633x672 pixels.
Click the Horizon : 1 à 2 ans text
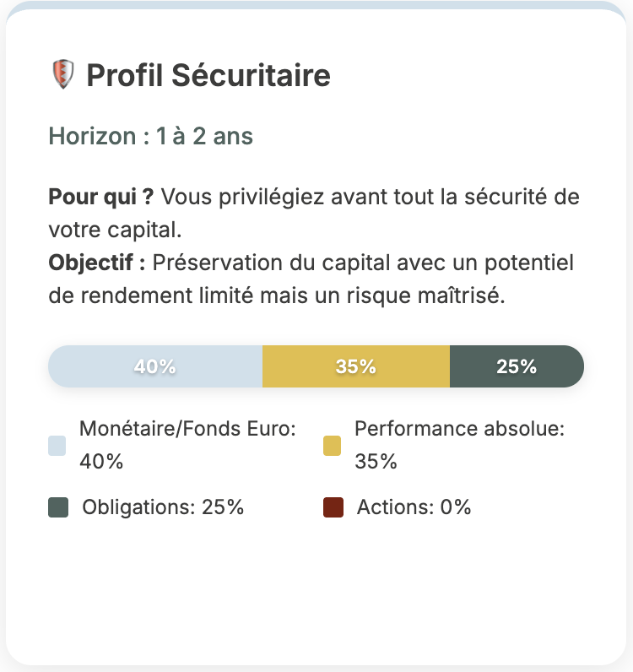150,136
